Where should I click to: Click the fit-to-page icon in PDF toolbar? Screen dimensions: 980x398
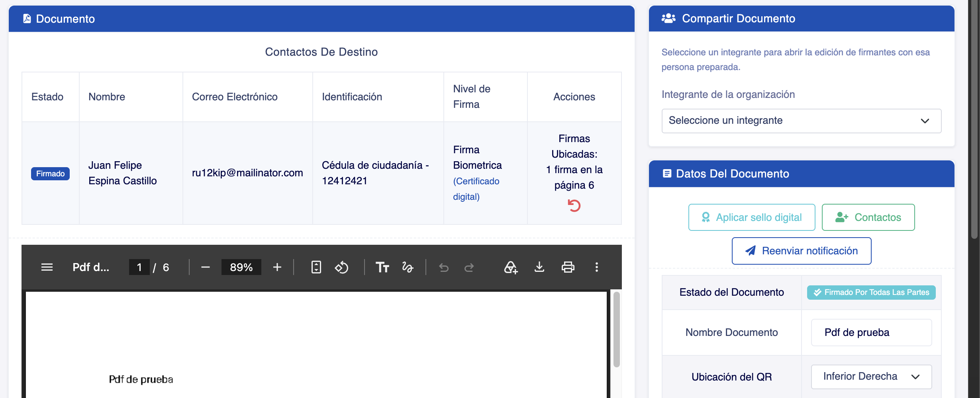(x=316, y=267)
